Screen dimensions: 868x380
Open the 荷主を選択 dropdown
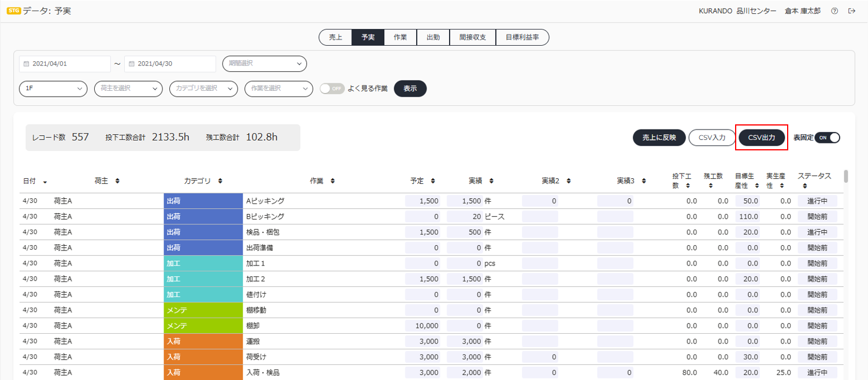pos(128,88)
